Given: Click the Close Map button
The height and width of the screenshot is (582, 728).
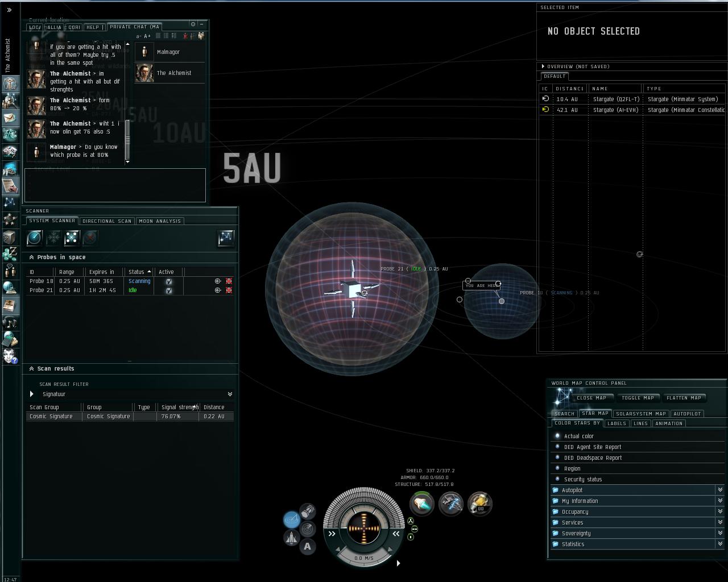Looking at the screenshot, I should [591, 398].
